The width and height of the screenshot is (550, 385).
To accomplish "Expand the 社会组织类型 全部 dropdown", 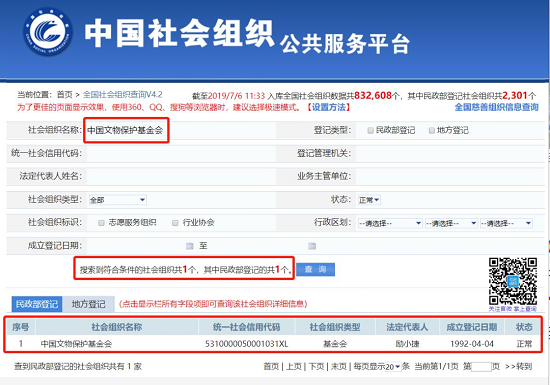I will [118, 200].
